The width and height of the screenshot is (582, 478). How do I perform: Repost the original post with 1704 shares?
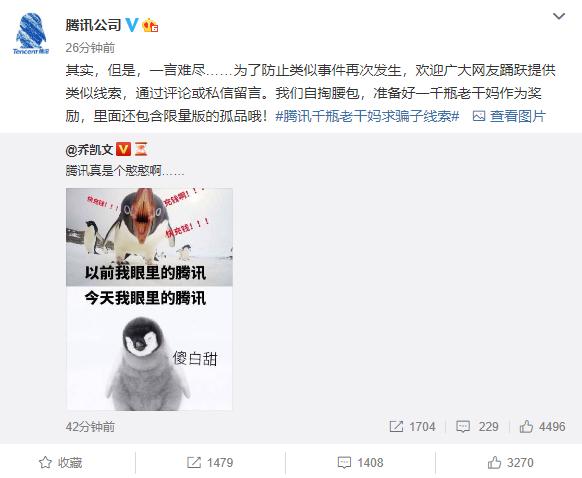[412, 427]
